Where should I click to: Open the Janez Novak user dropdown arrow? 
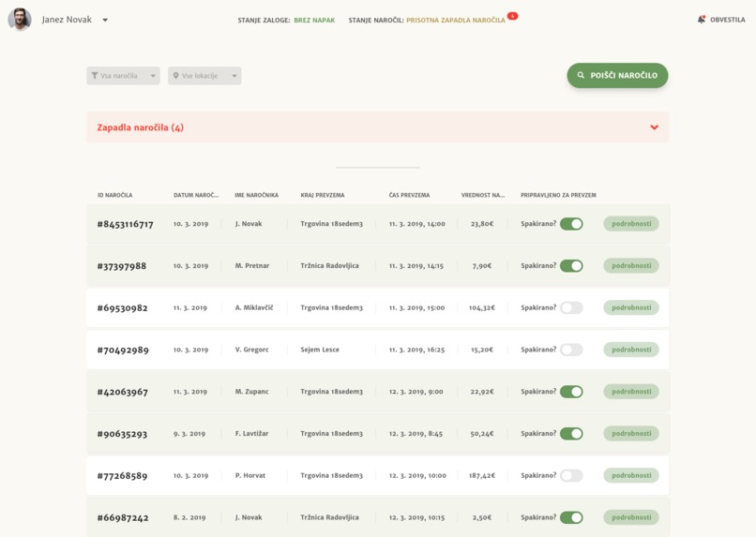pos(105,21)
